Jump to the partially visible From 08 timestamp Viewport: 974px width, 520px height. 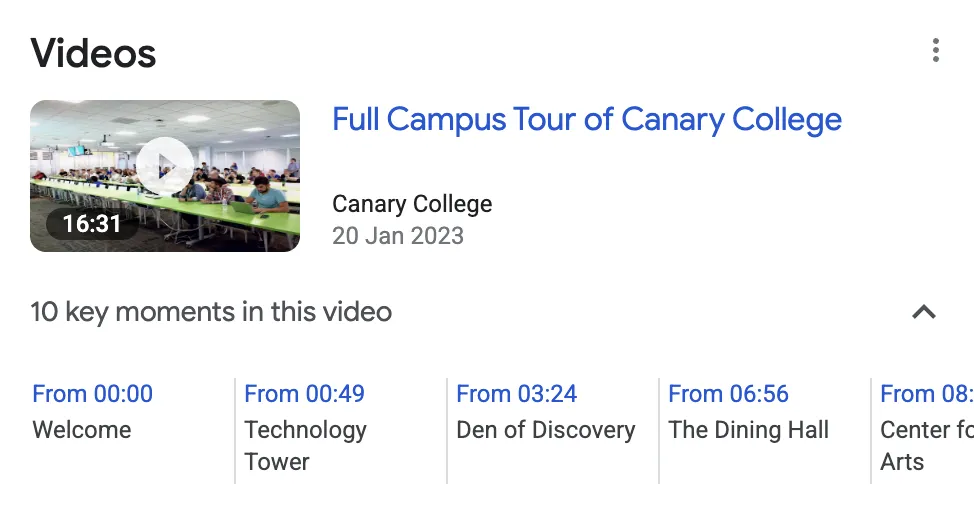(x=926, y=394)
